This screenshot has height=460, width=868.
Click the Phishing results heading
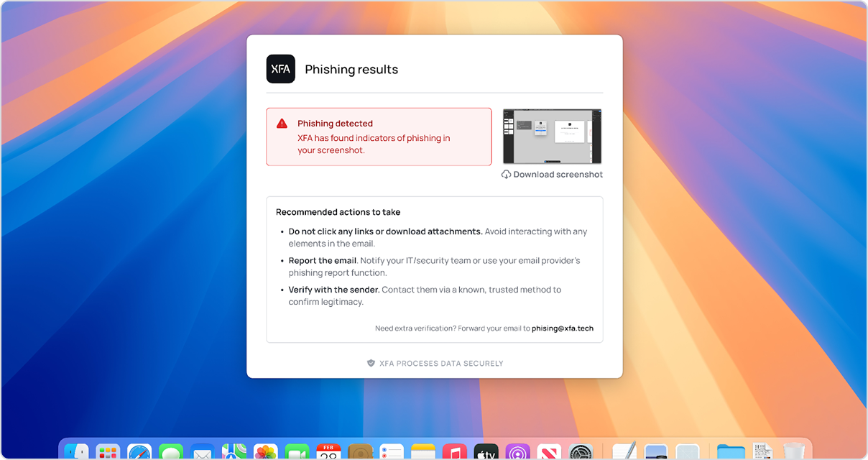(x=351, y=70)
